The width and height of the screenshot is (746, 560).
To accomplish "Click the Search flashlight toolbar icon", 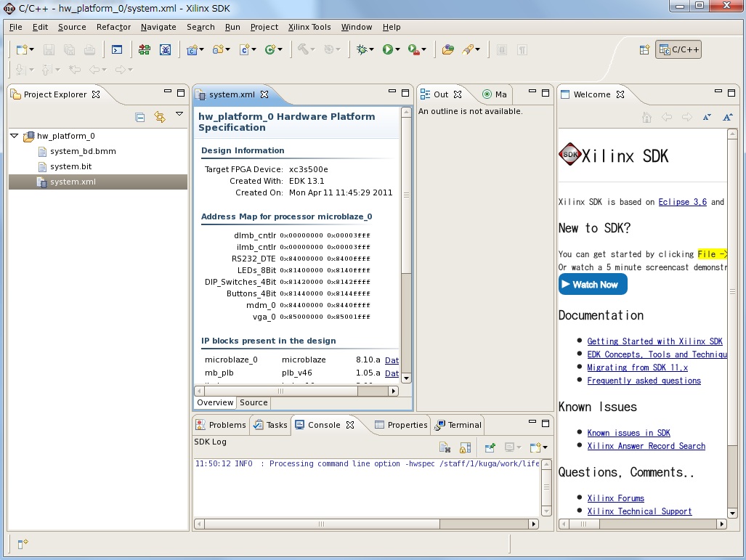I will [468, 49].
